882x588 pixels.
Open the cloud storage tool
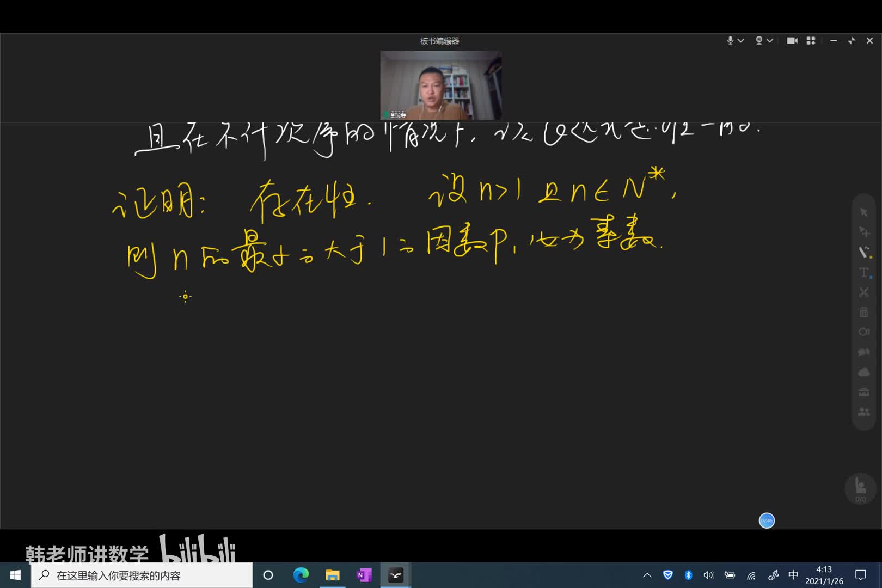point(864,372)
